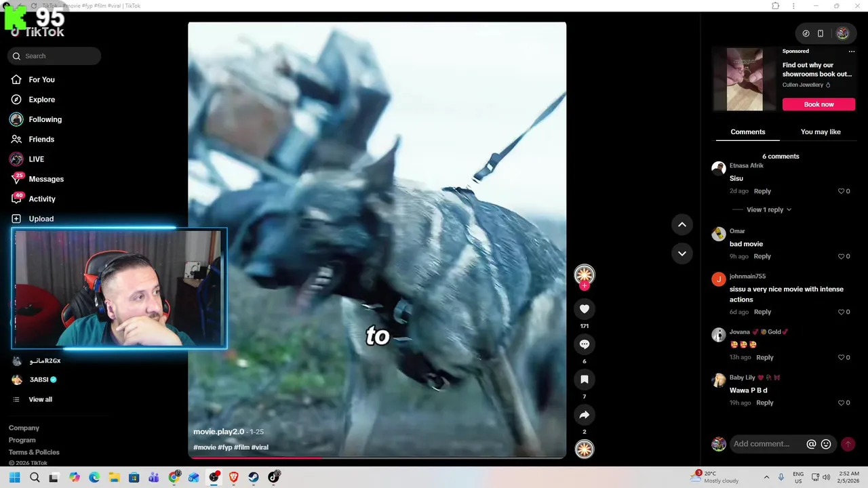868x488 pixels.
Task: Open the Activity notifications
Action: click(42, 199)
